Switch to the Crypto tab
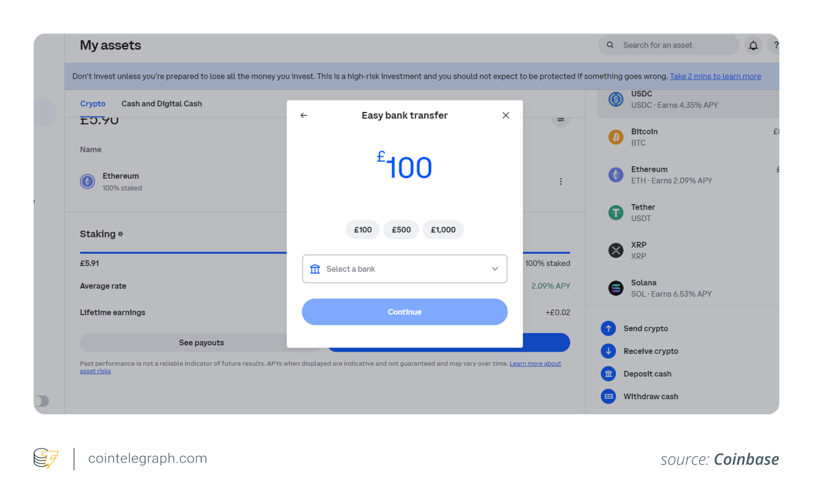The image size is (813, 504). coord(93,104)
